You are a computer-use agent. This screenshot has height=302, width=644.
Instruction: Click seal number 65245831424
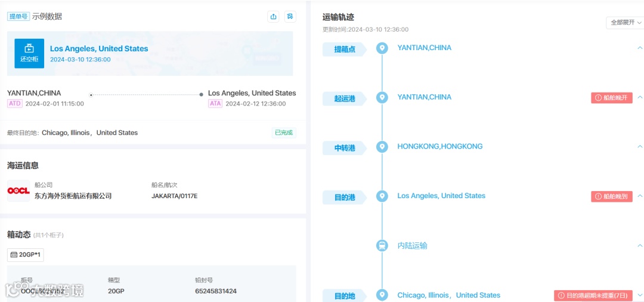pos(216,291)
